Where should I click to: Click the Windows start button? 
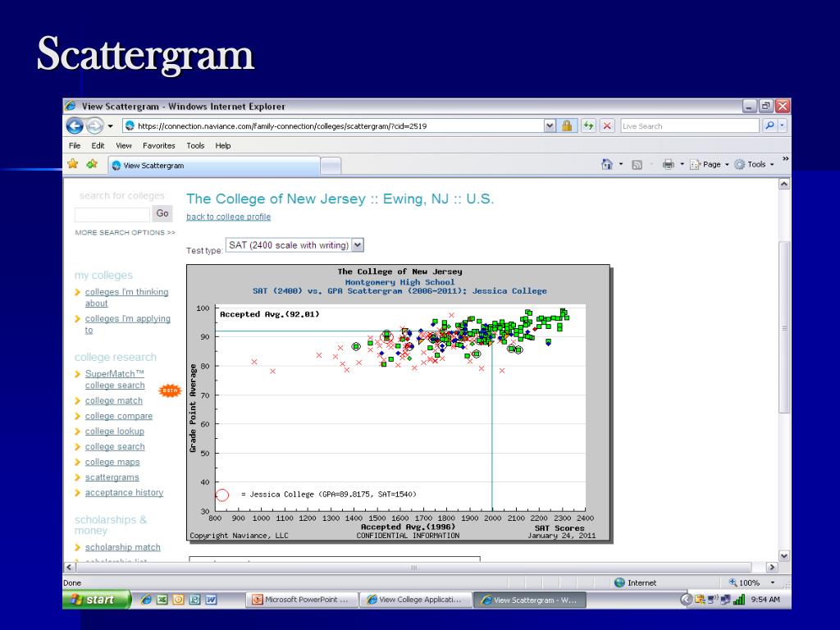pos(97,600)
